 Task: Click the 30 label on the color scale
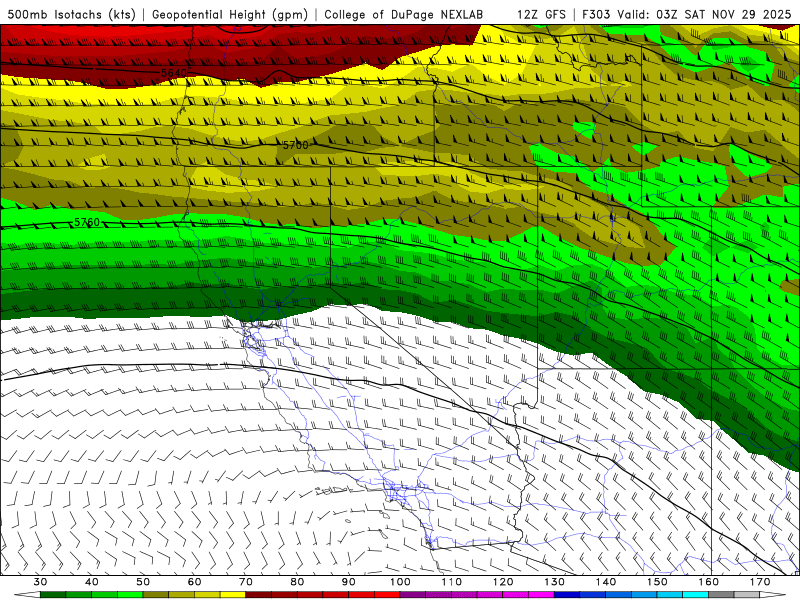40,582
